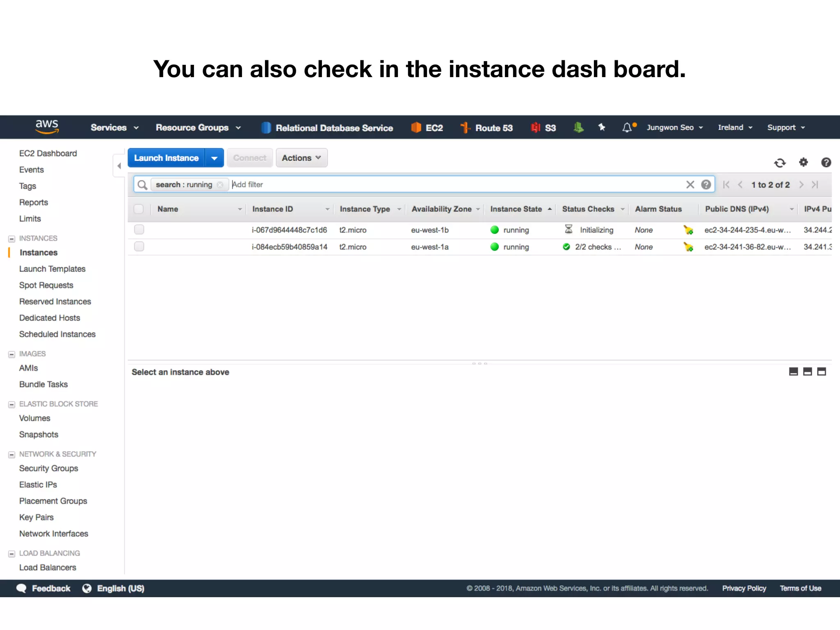Open Elastic IPs in sidebar
Viewport: 840px width, 630px height.
point(38,485)
